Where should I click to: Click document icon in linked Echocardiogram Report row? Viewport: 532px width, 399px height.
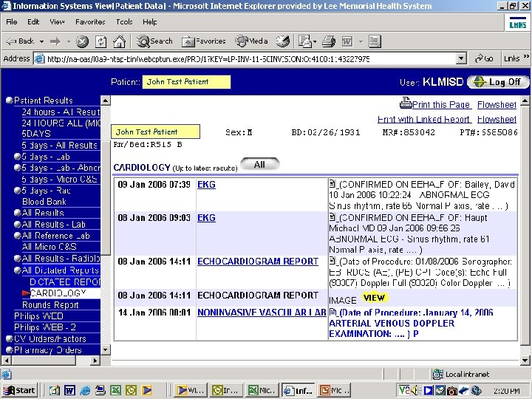[332, 261]
